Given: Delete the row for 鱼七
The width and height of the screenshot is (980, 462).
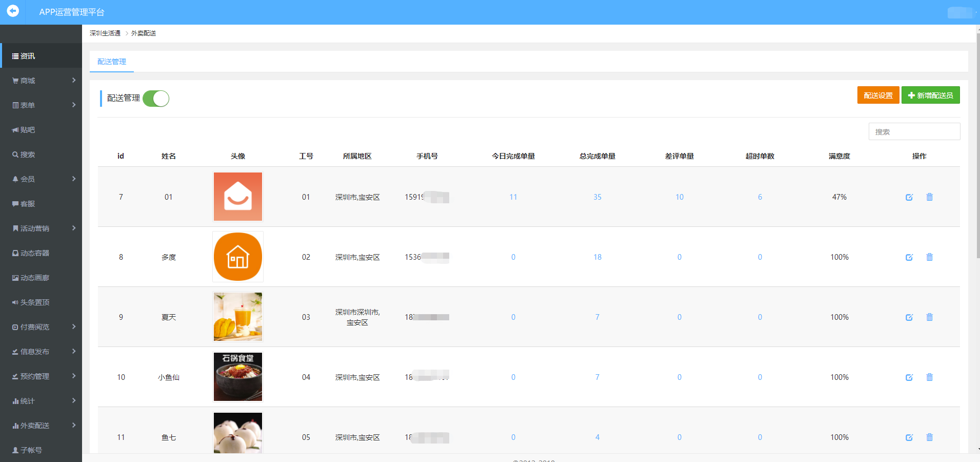Looking at the screenshot, I should (929, 437).
